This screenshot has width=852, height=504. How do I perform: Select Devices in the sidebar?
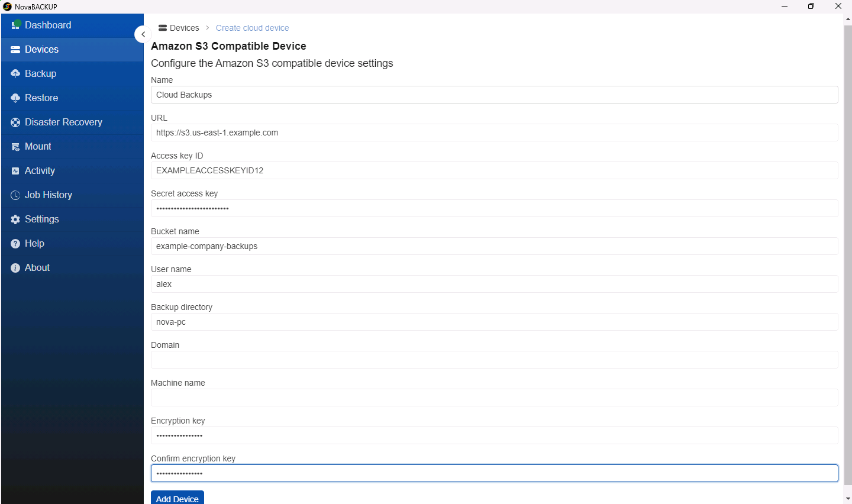pyautogui.click(x=72, y=50)
